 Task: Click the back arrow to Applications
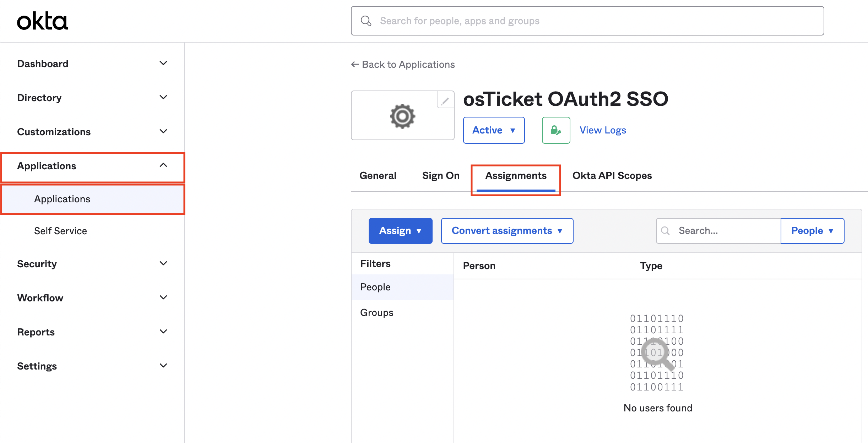(x=354, y=64)
